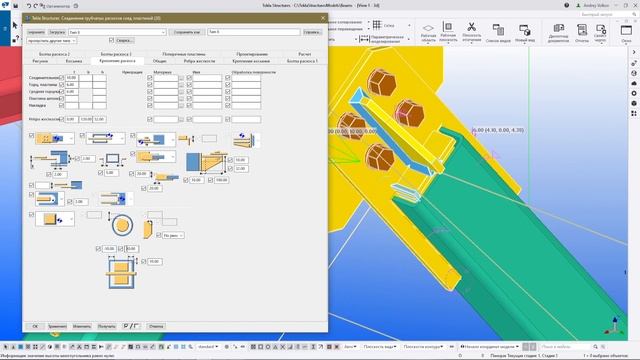Click the first selection arrow in bottom toolbar
This screenshot has width=640, height=360.
point(6,347)
